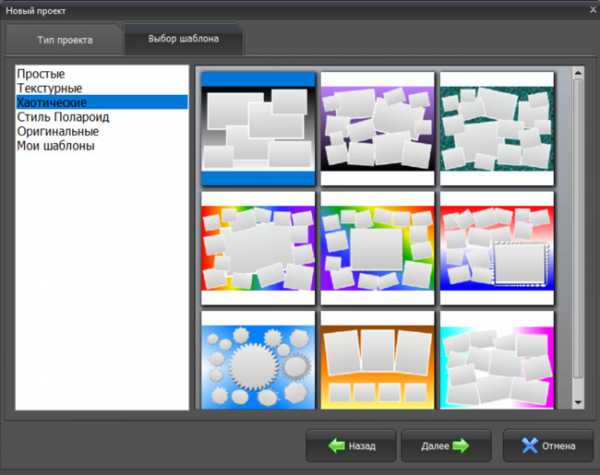Choose the Текстурные template category
This screenshot has width=600, height=475.
click(x=49, y=88)
